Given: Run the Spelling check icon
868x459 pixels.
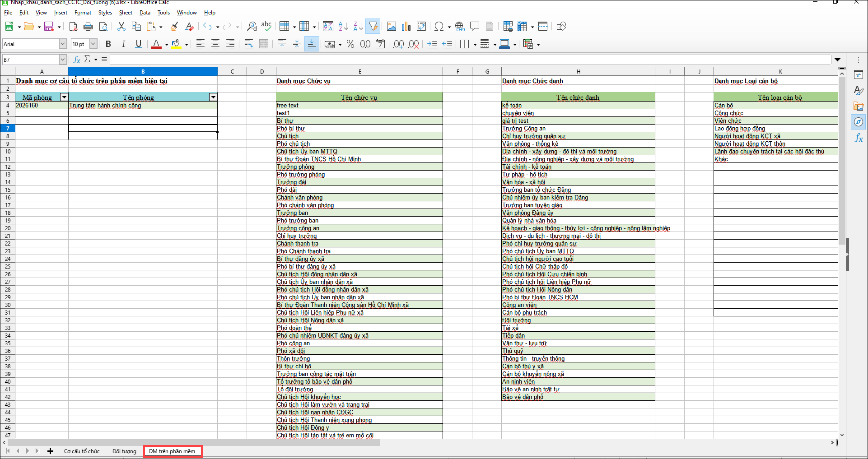Looking at the screenshot, I should tap(266, 27).
